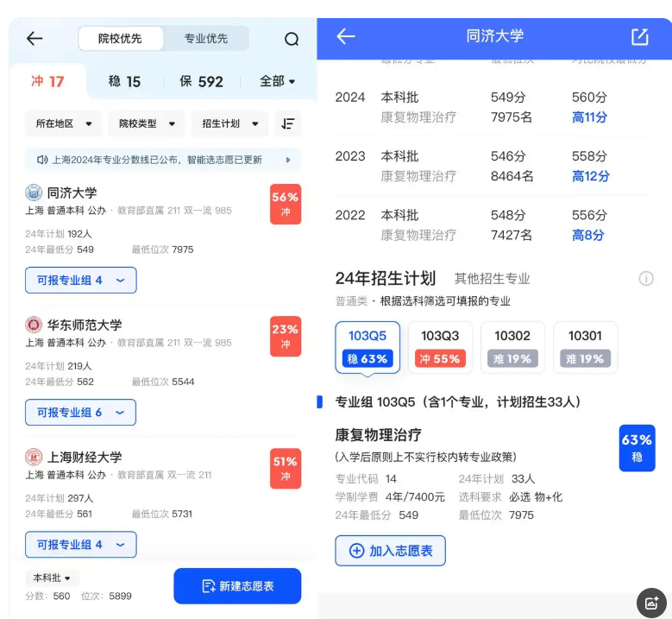Tap the 2022 本科批 score row
Image resolution: width=672 pixels, height=619 pixels.
[493, 224]
